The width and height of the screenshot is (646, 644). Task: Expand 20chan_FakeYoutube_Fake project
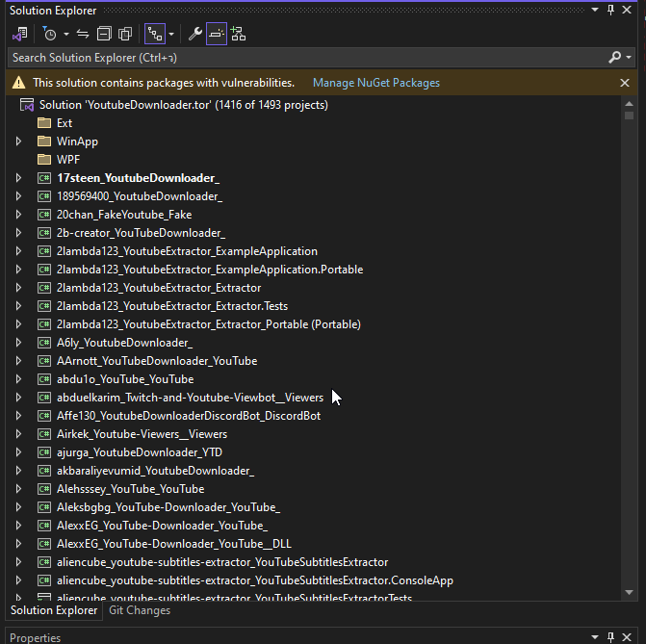pos(18,215)
